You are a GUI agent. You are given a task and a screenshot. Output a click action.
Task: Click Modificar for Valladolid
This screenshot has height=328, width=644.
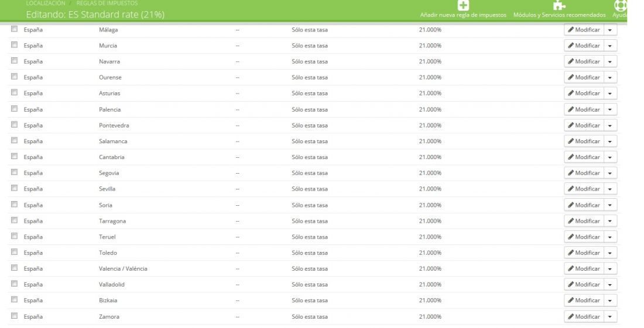tap(584, 285)
